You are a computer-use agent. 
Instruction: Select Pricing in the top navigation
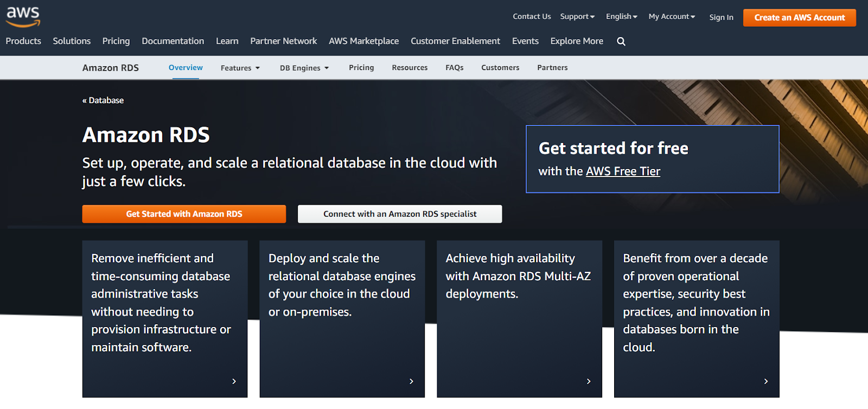(116, 41)
